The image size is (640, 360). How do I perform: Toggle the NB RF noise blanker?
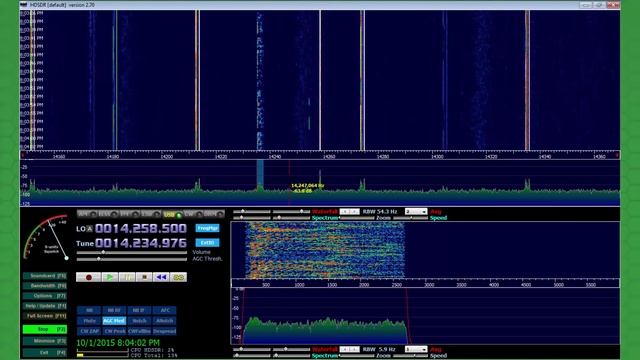[114, 311]
